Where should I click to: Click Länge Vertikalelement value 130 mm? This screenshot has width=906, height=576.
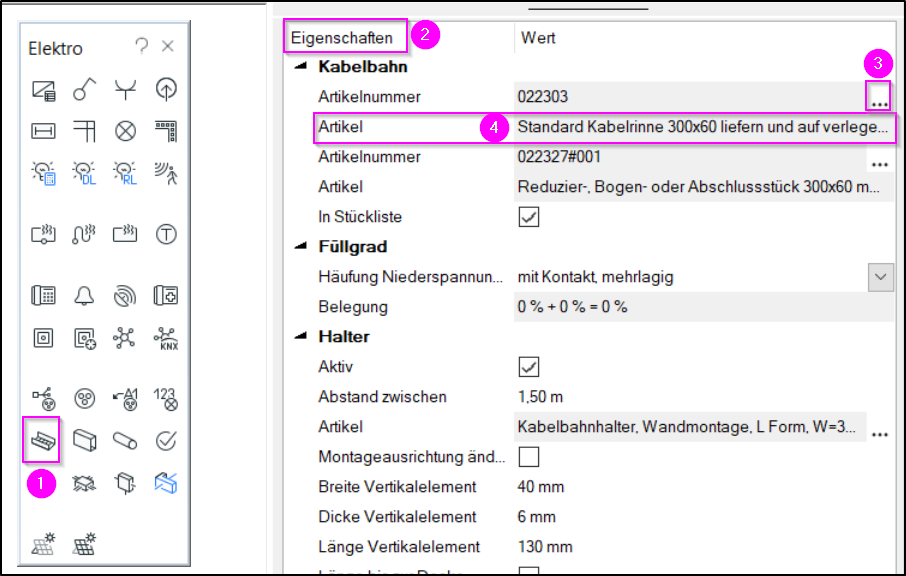(x=545, y=547)
